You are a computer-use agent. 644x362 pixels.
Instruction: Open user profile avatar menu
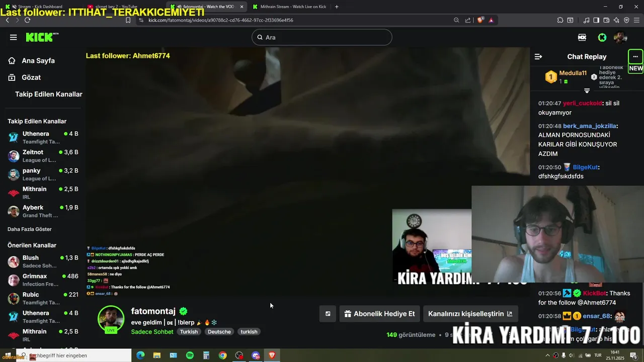point(620,37)
